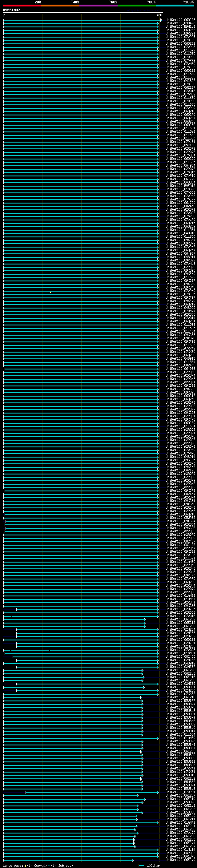Select hit label UniRef100_A9SJE5

180,460
